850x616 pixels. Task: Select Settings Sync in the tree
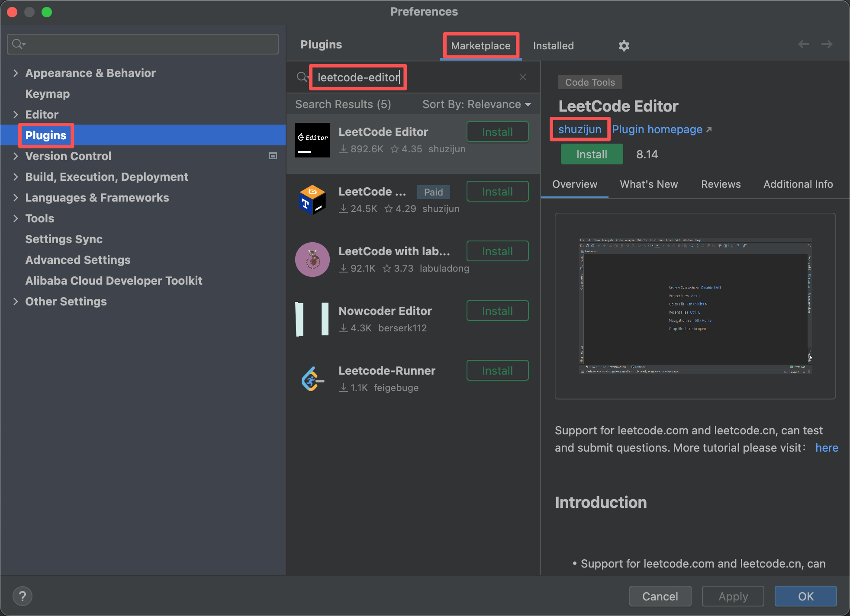[x=64, y=239]
